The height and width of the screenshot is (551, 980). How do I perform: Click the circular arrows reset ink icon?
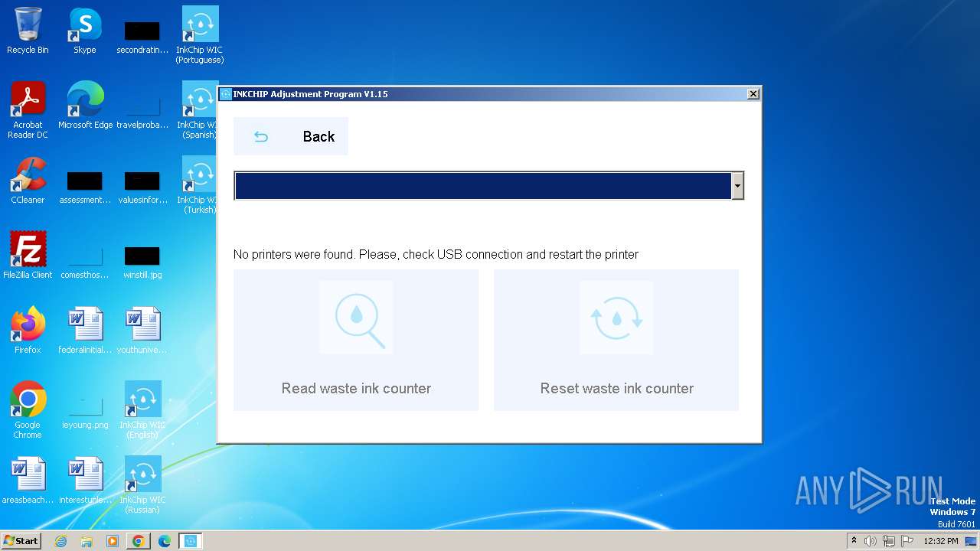[616, 317]
